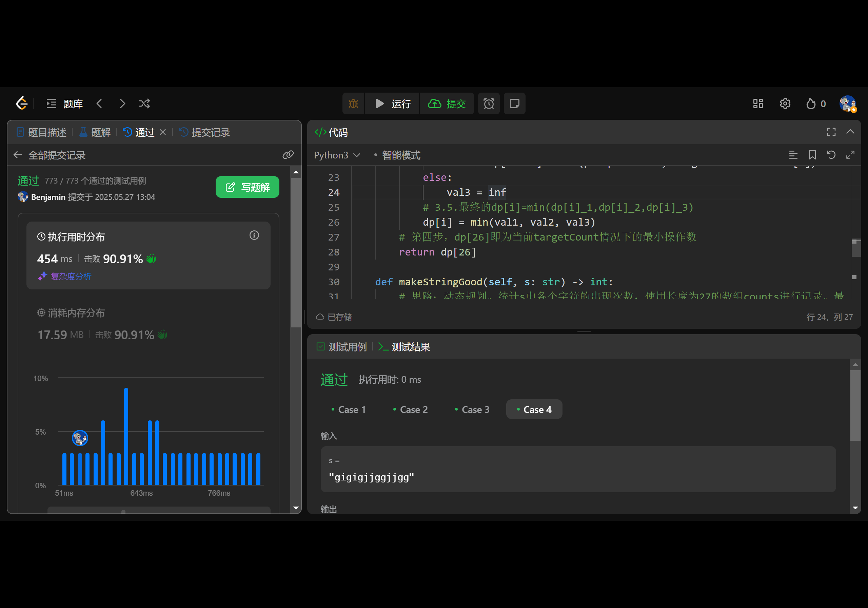Open settings gear icon in top bar
This screenshot has height=608, width=868.
[x=785, y=103]
